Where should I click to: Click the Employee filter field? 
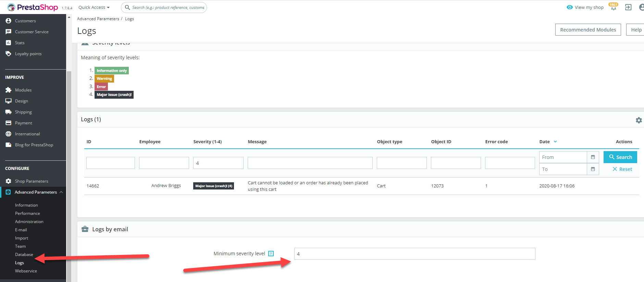pos(164,163)
